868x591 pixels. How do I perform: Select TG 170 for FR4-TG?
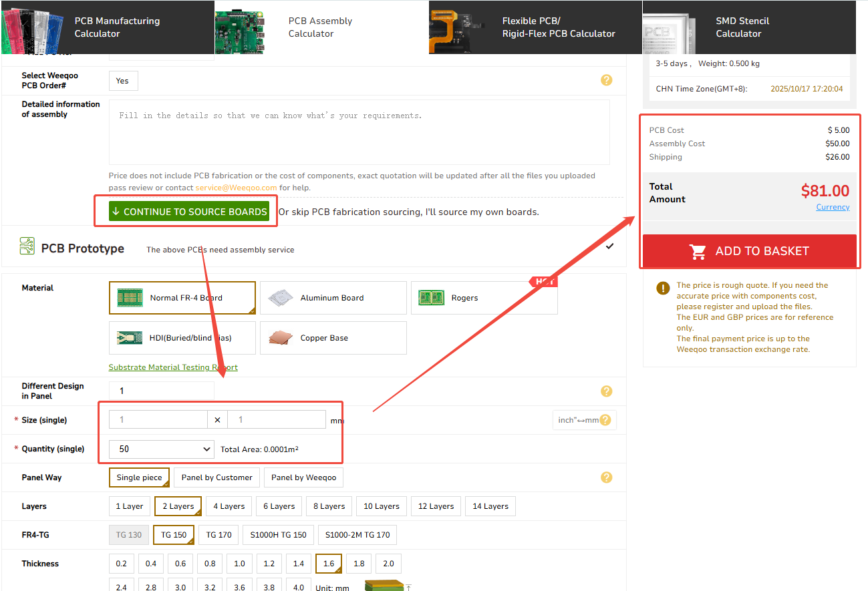point(219,535)
